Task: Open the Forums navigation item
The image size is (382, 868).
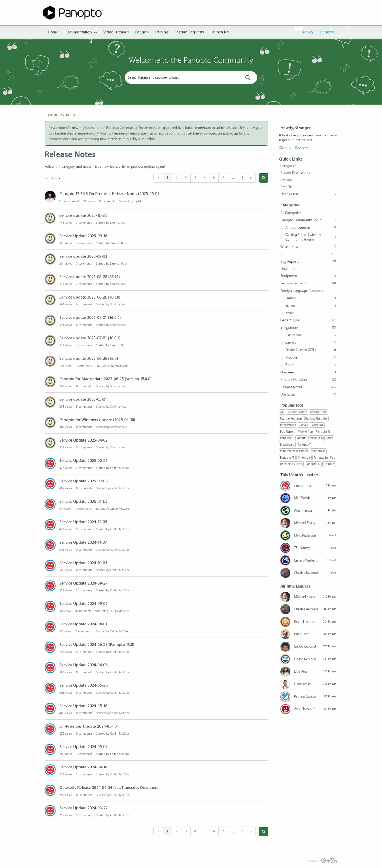Action: [141, 32]
